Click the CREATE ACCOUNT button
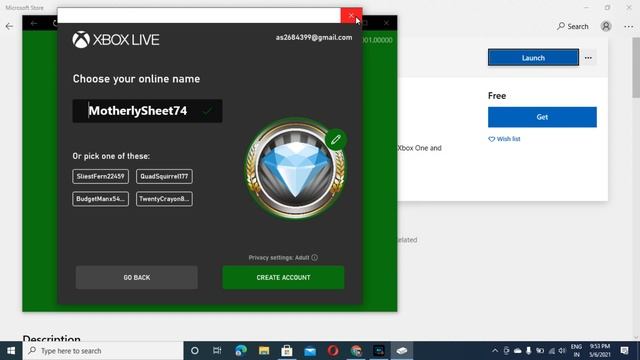Image resolution: width=640 pixels, height=360 pixels. [283, 278]
